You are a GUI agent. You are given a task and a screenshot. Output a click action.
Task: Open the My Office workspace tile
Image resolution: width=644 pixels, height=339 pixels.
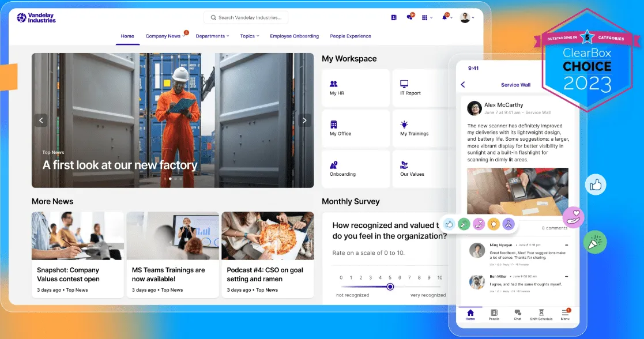coord(356,128)
